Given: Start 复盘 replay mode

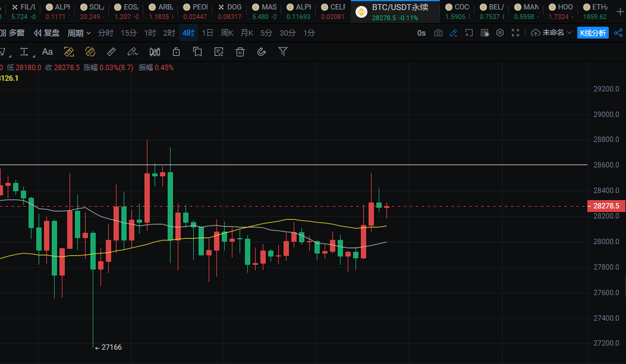Looking at the screenshot, I should (47, 33).
